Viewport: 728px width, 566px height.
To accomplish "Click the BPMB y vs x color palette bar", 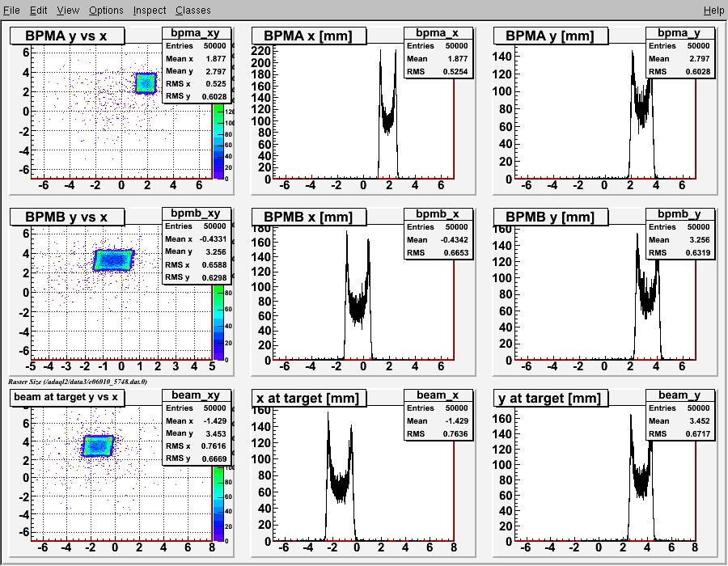I will point(218,322).
